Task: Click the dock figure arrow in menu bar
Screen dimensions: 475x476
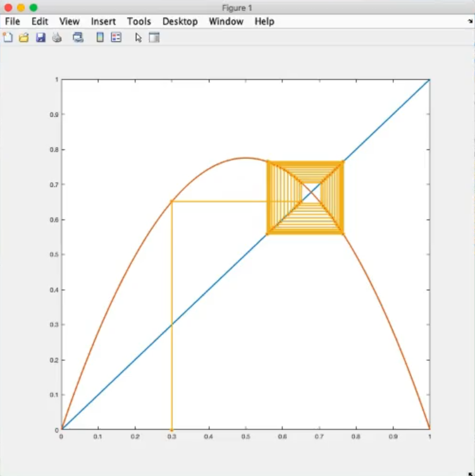Action: [x=470, y=21]
